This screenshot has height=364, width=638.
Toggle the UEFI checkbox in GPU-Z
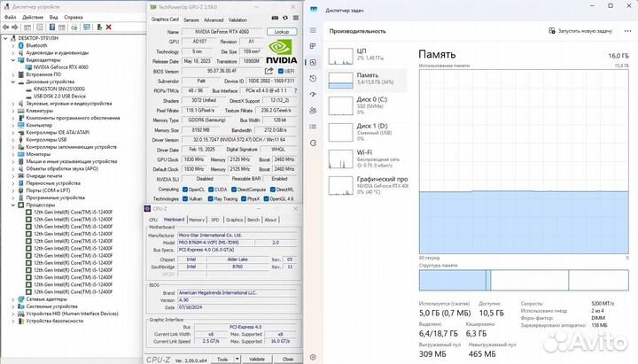(280, 71)
